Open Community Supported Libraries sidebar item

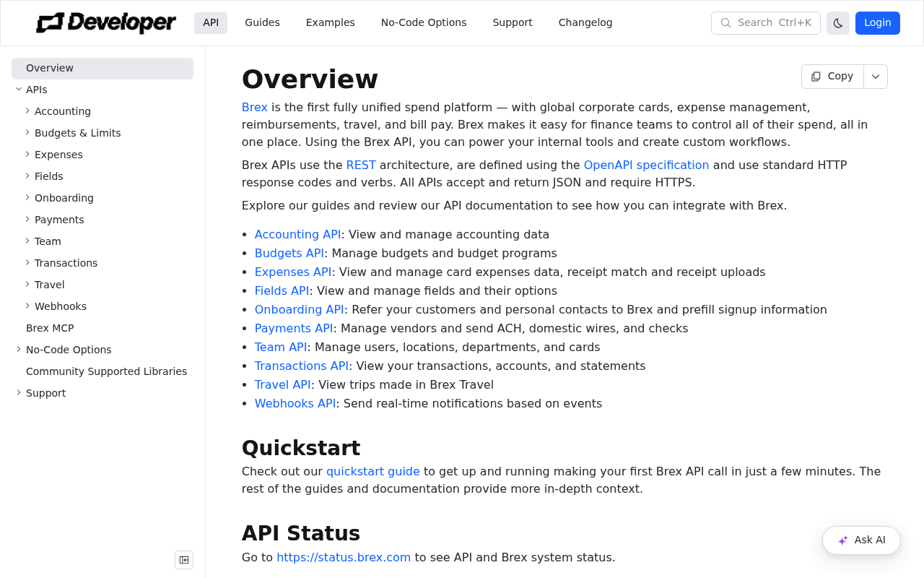click(106, 371)
